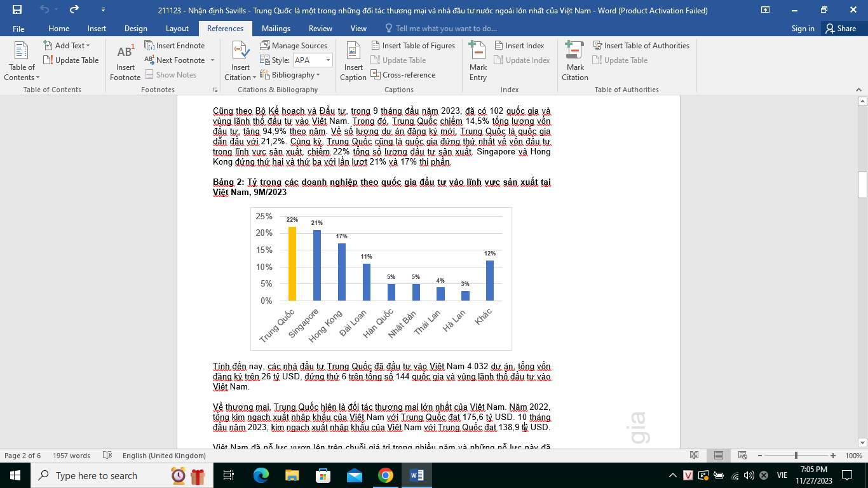Screen dimensions: 868x488
Task: Click the English (United Kingdom) language indicator
Action: point(164,456)
